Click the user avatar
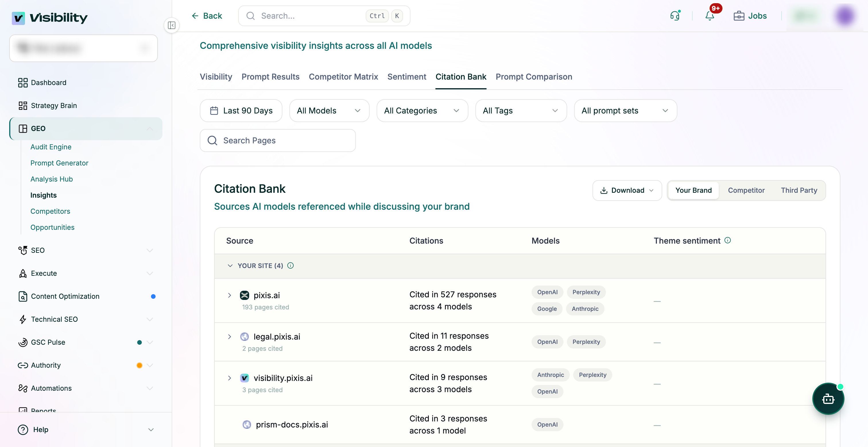Image resolution: width=868 pixels, height=447 pixels. (845, 16)
